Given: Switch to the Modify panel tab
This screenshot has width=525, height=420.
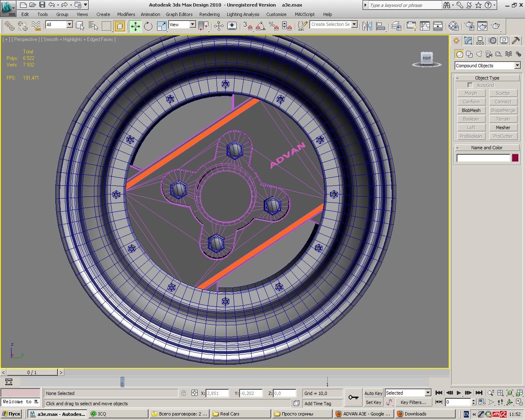Looking at the screenshot, I should [x=468, y=41].
